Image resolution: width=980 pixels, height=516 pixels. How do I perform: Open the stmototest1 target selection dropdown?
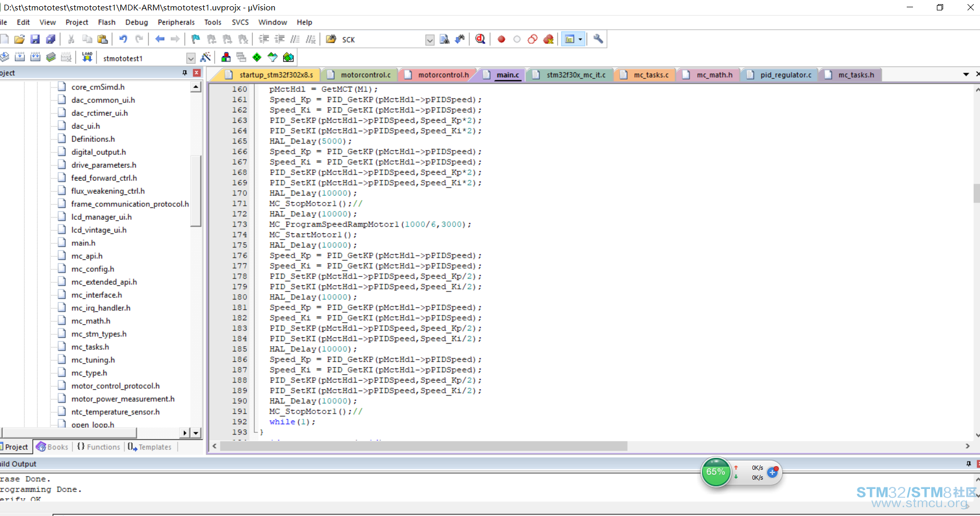[191, 58]
